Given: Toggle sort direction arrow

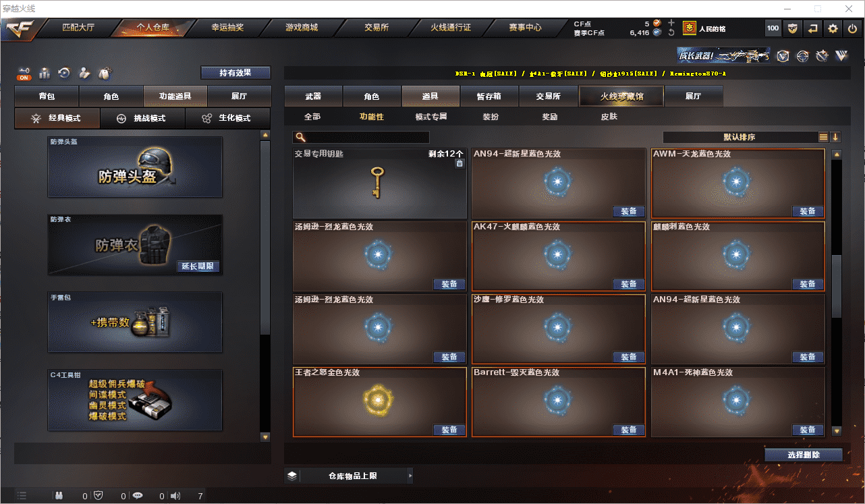Looking at the screenshot, I should coord(835,137).
